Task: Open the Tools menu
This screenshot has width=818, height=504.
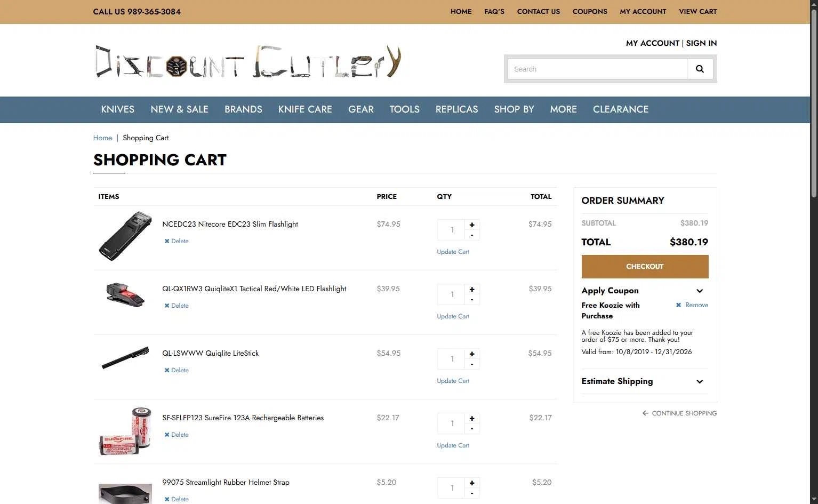Action: tap(405, 109)
